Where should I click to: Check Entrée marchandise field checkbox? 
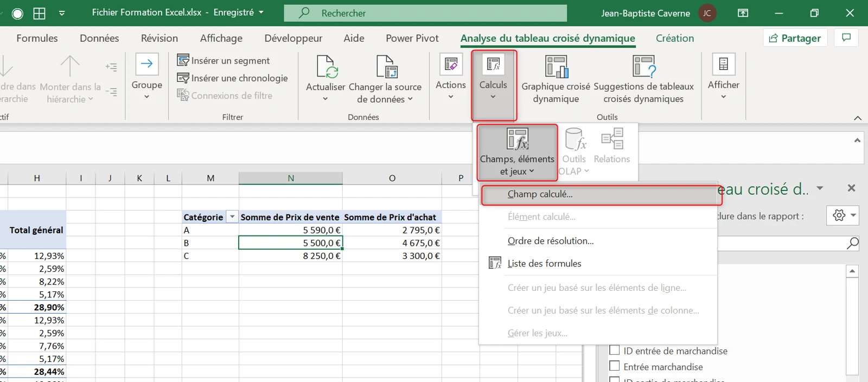coord(615,366)
